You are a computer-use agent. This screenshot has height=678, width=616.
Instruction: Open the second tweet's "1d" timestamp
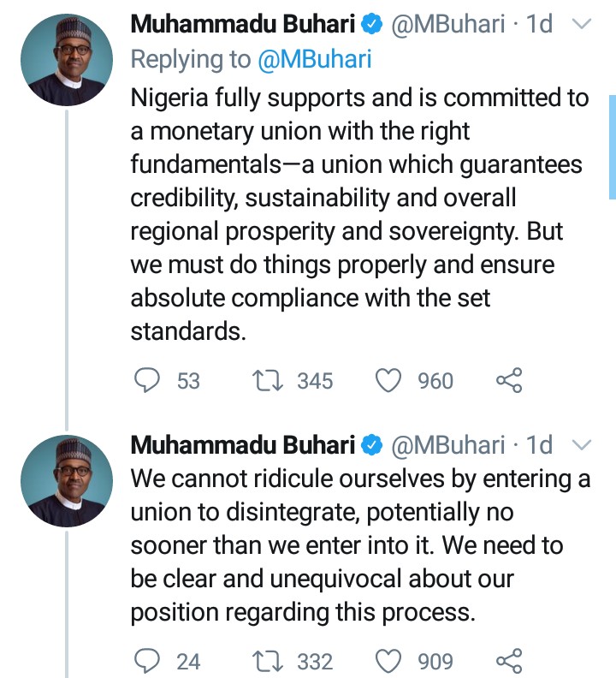tap(539, 445)
